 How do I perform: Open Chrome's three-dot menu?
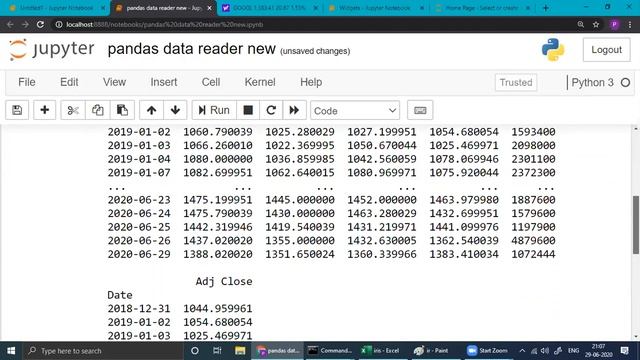tap(630, 24)
